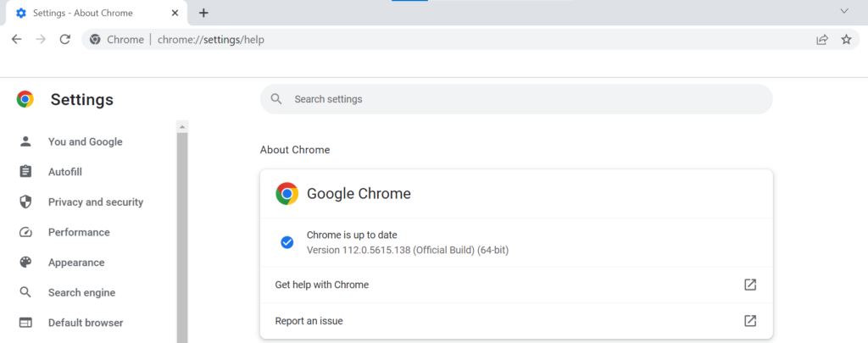Viewport: 868px width, 343px height.
Task: Click the back navigation arrow
Action: (x=17, y=40)
